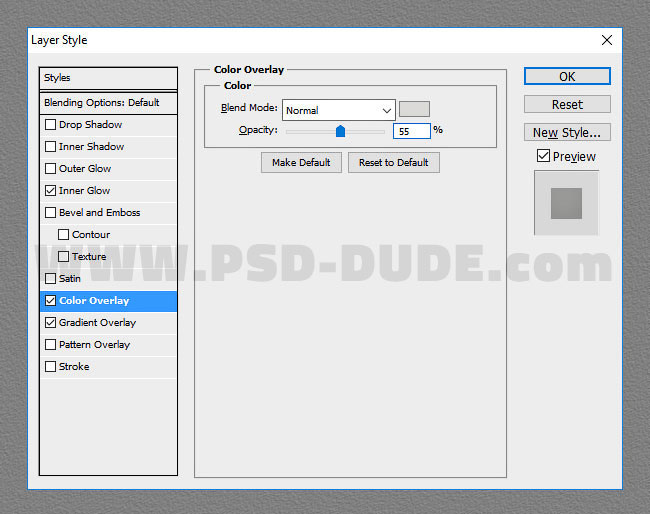
Task: Disable the Gradient Overlay checkbox
Action: pos(50,322)
